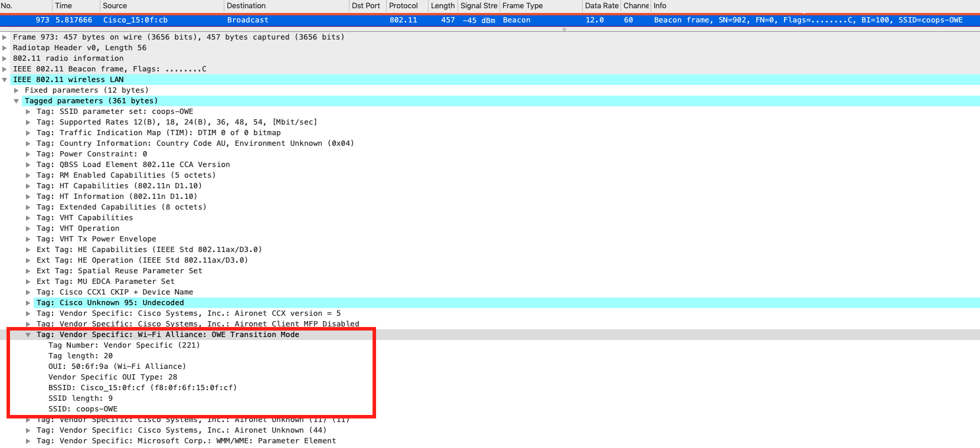Select the Tag length: 20 line
The image size is (980, 448).
80,356
